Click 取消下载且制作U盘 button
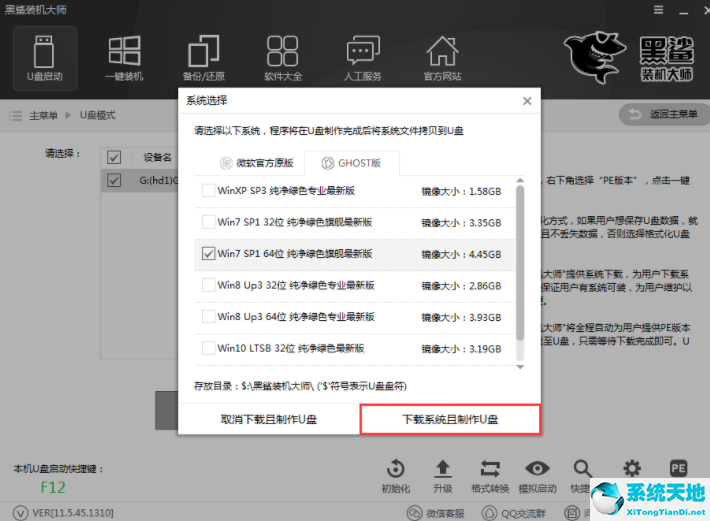 point(269,420)
